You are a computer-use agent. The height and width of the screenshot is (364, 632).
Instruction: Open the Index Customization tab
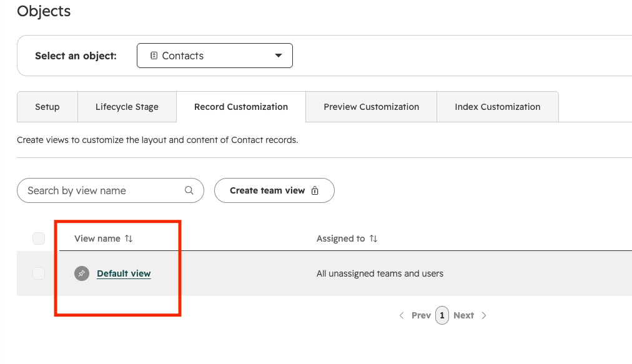click(497, 107)
